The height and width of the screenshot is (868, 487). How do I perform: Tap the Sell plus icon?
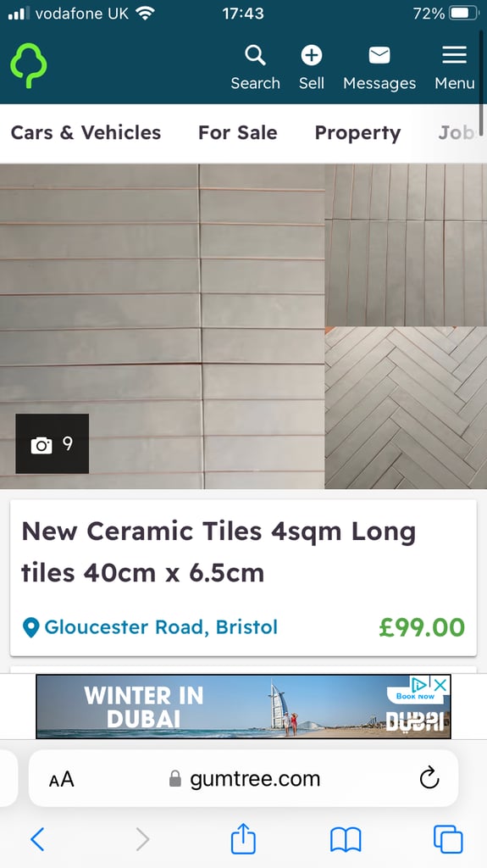311,55
